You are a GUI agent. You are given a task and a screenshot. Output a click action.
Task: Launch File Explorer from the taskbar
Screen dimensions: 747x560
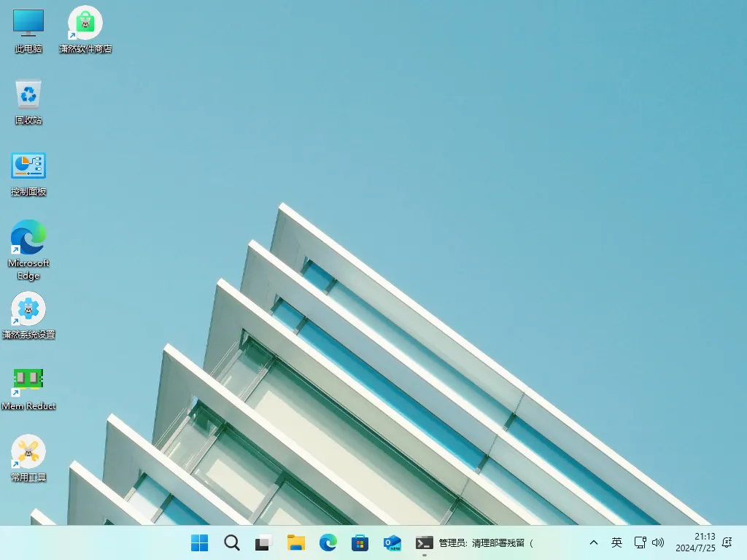(295, 543)
